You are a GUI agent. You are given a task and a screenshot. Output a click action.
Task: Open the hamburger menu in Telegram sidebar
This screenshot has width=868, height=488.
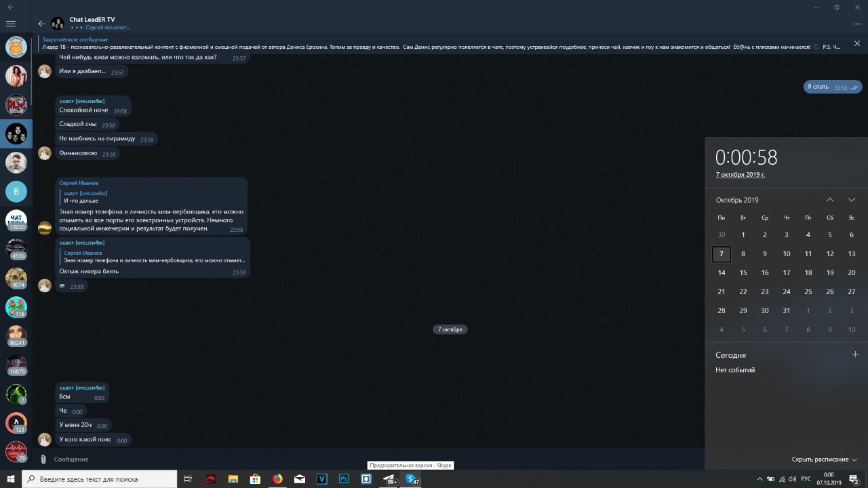coord(10,24)
